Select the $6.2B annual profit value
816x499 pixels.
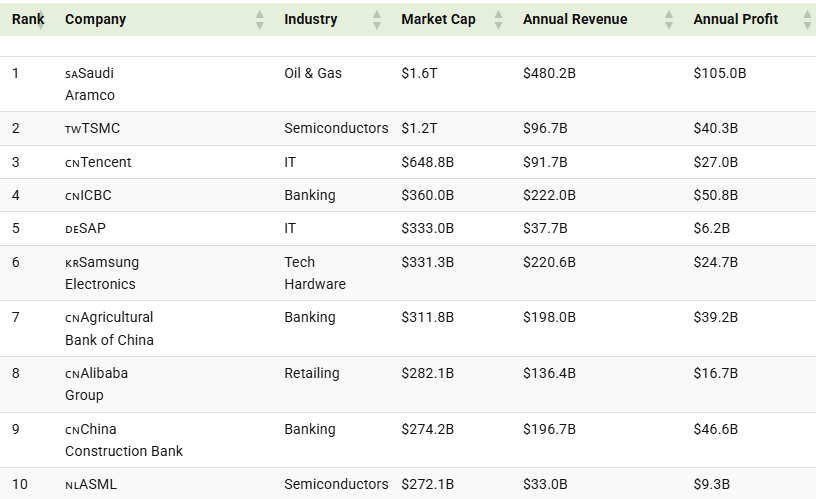pos(711,228)
